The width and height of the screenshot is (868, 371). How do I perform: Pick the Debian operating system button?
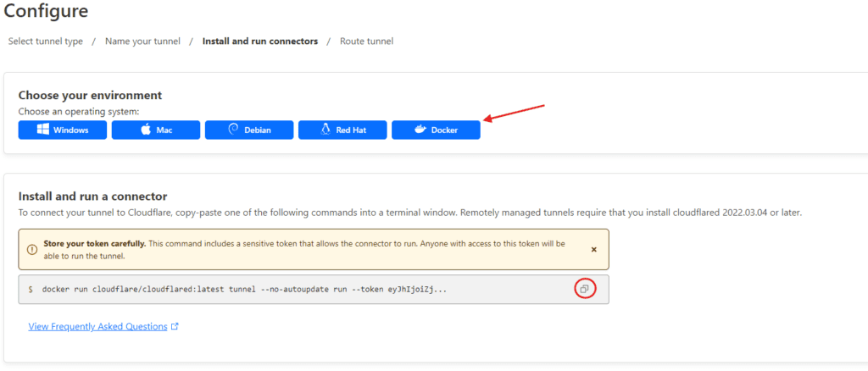point(249,130)
